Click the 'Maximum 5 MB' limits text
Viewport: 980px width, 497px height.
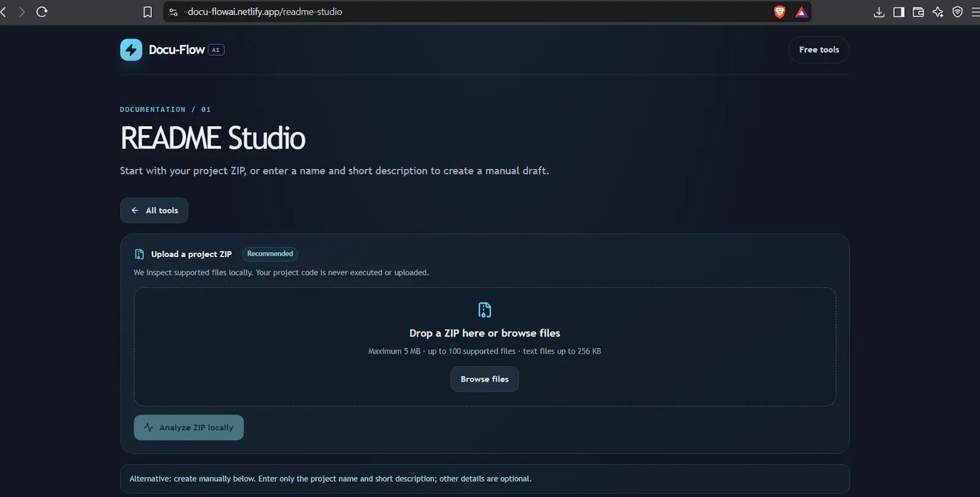pos(484,351)
